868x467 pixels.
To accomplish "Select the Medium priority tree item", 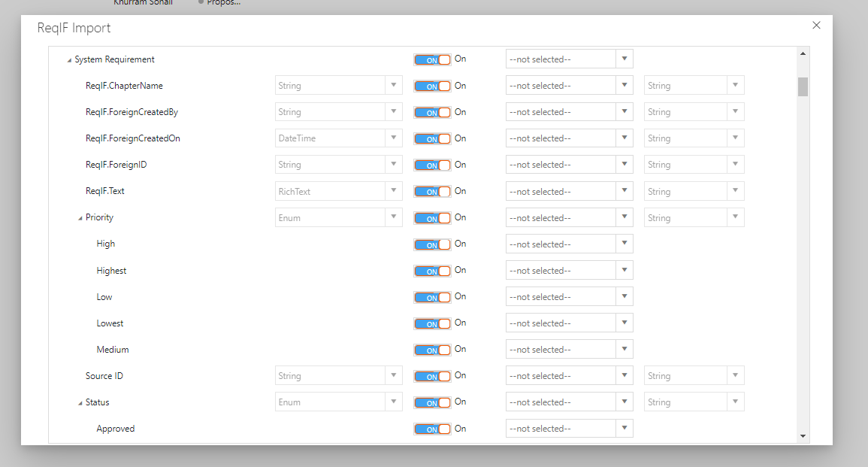I will click(x=113, y=350).
